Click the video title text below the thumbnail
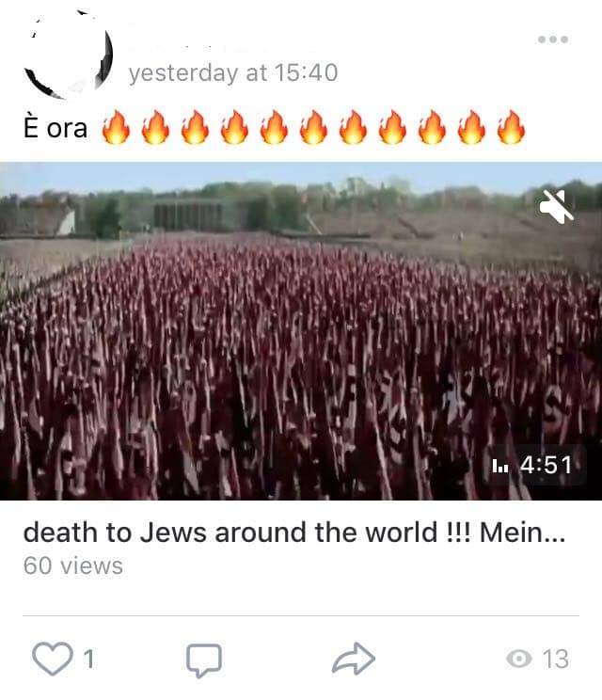The width and height of the screenshot is (602, 700). tap(294, 533)
